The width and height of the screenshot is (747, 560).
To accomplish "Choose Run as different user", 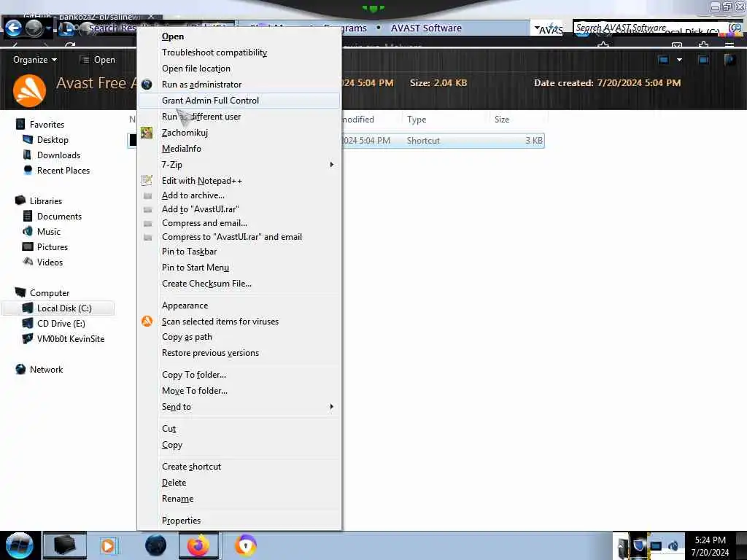I will (201, 117).
